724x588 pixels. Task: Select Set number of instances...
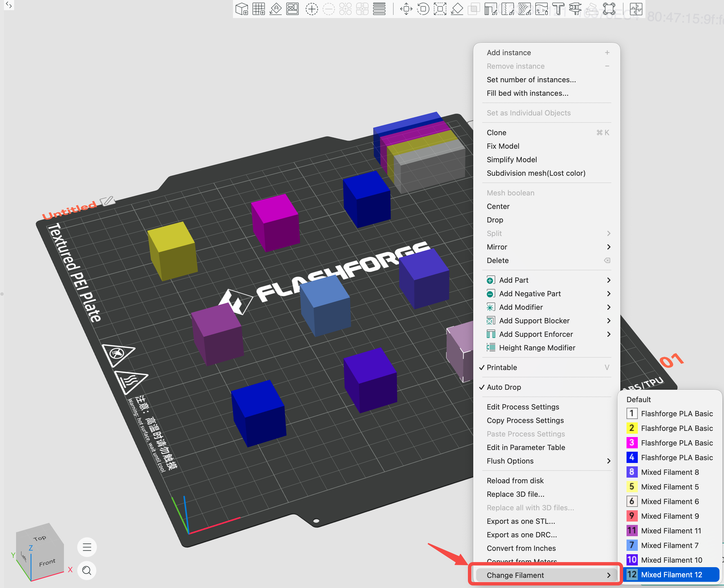coord(547,80)
